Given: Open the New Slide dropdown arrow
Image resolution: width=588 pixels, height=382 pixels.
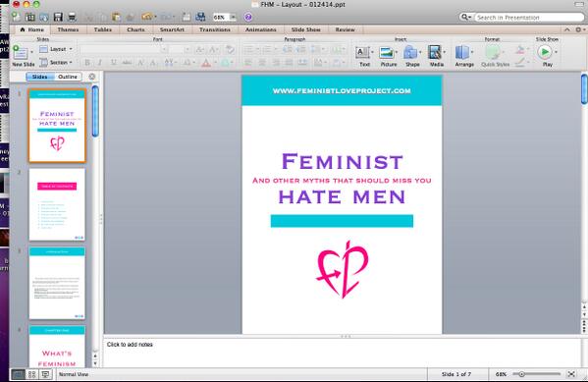Looking at the screenshot, I should [31, 52].
